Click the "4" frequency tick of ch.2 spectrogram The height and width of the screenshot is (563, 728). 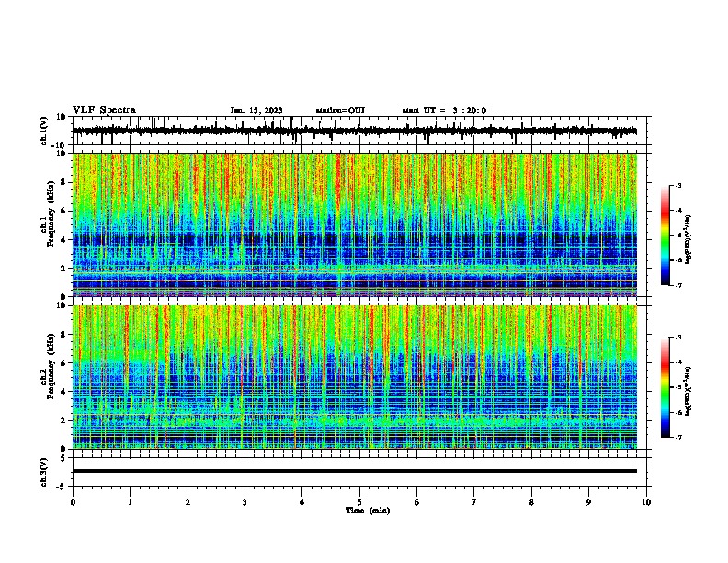(63, 392)
